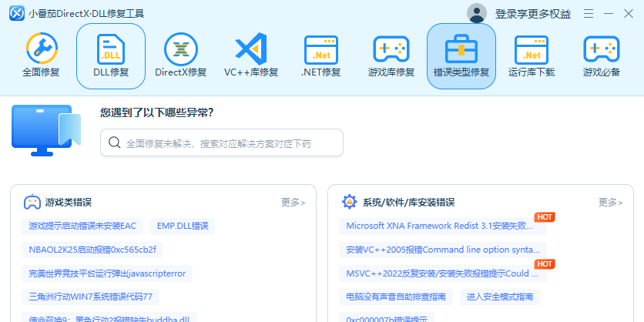Viewport: 644px width, 322px height.
Task: Expand 更多 in 系统/软件/库安装错误 section
Action: click(611, 202)
